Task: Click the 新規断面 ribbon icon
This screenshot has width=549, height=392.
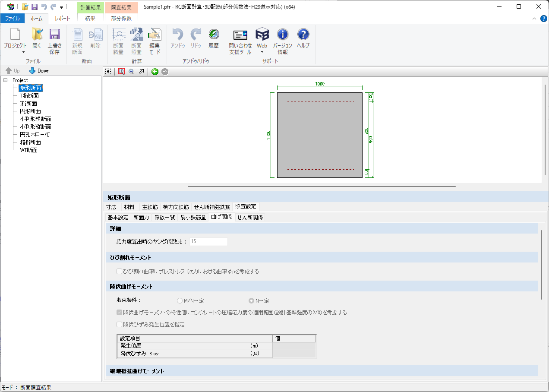Action: (77, 35)
